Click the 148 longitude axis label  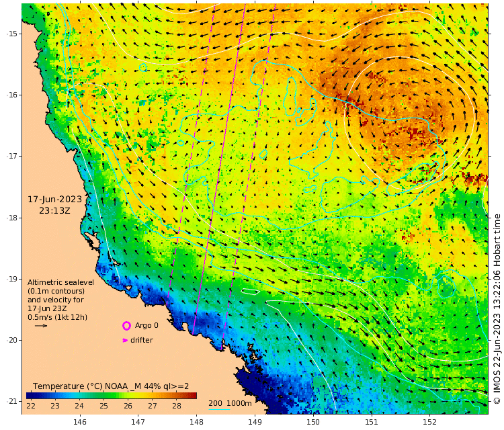196,422
